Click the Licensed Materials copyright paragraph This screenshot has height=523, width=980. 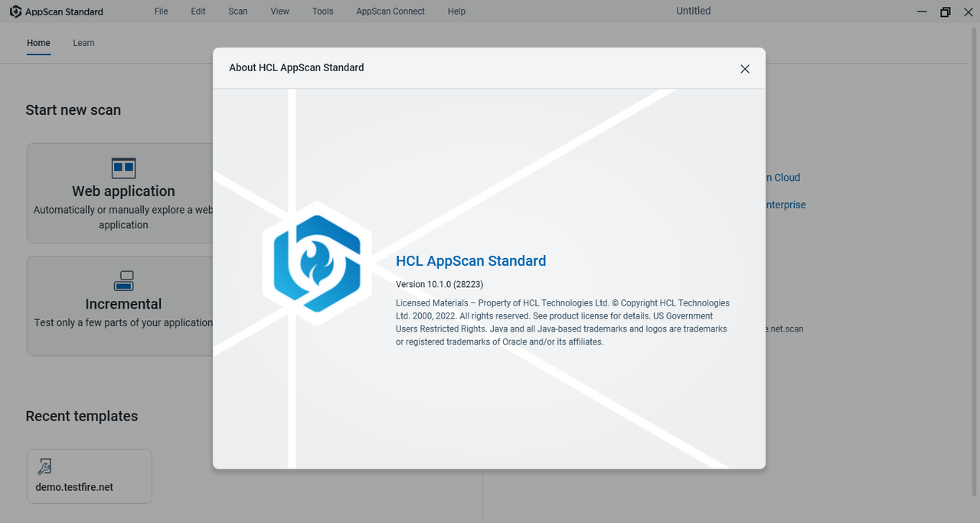coord(563,322)
